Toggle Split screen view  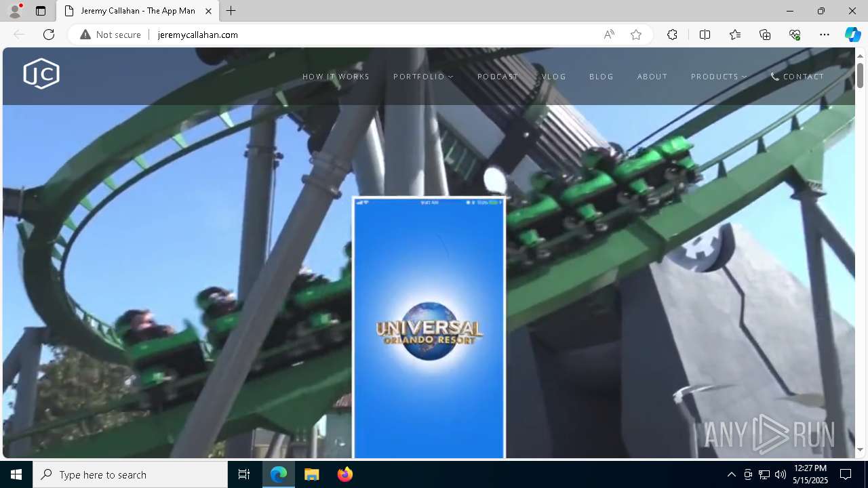tap(705, 35)
